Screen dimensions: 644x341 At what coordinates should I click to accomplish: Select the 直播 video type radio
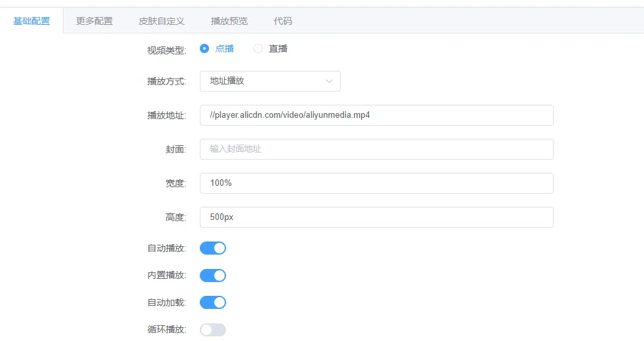pos(258,49)
